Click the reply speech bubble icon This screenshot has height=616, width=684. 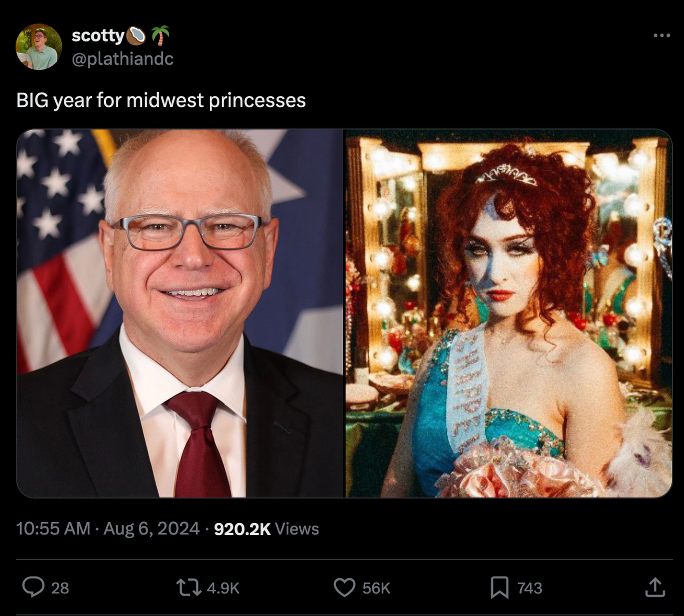pos(33,587)
